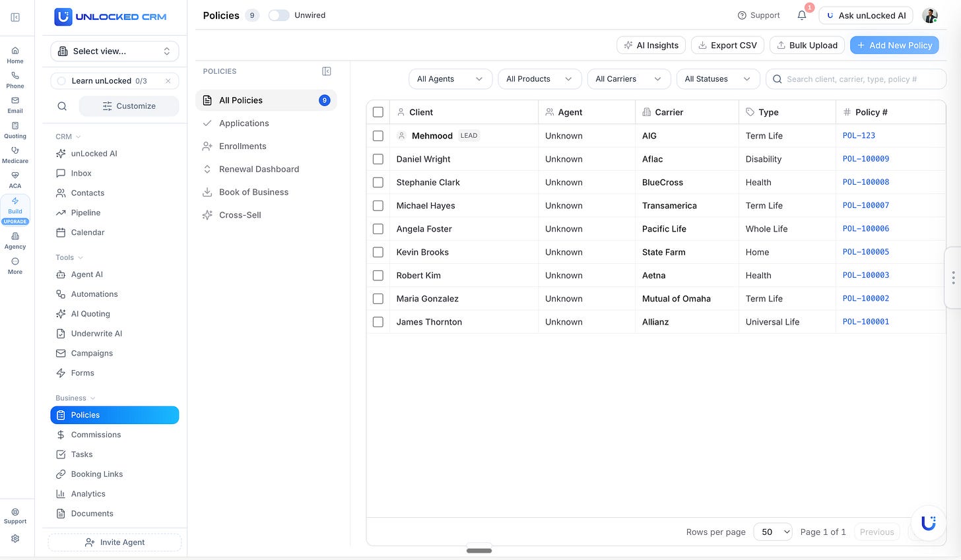Collapse the Tools section in the sidebar
961x560 pixels.
click(x=69, y=257)
